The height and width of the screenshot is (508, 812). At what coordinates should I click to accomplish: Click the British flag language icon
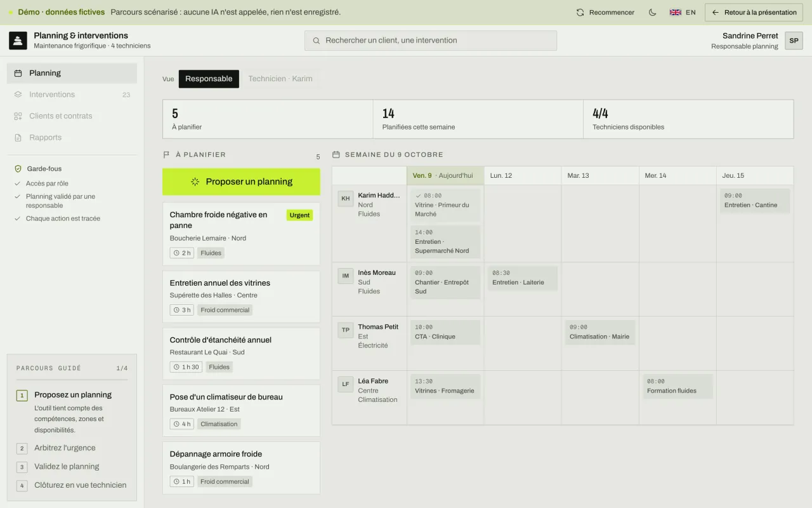(x=676, y=12)
